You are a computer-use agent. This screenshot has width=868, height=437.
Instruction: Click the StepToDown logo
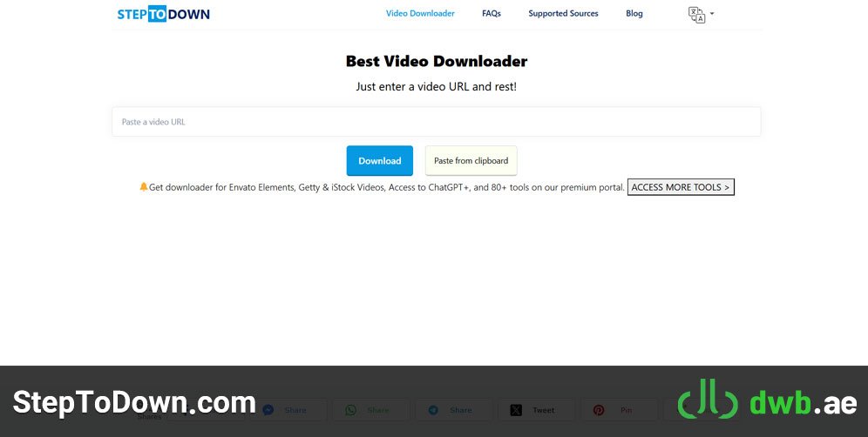pos(163,14)
